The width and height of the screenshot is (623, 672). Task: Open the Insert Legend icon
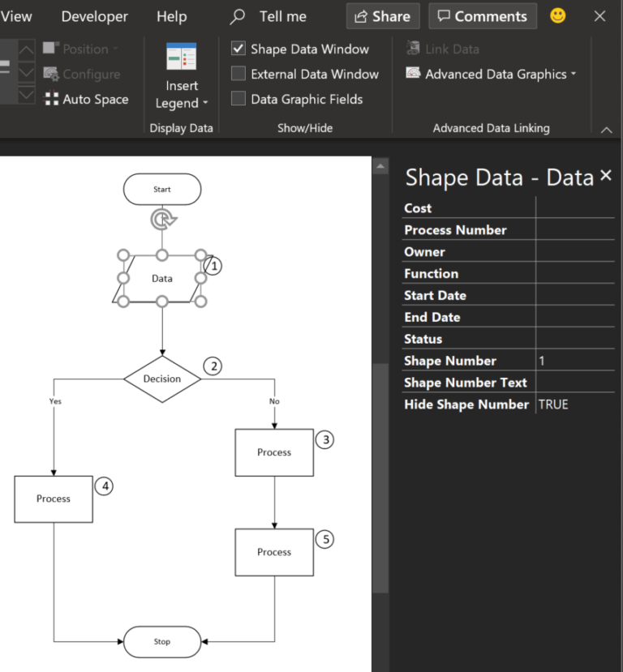182,56
